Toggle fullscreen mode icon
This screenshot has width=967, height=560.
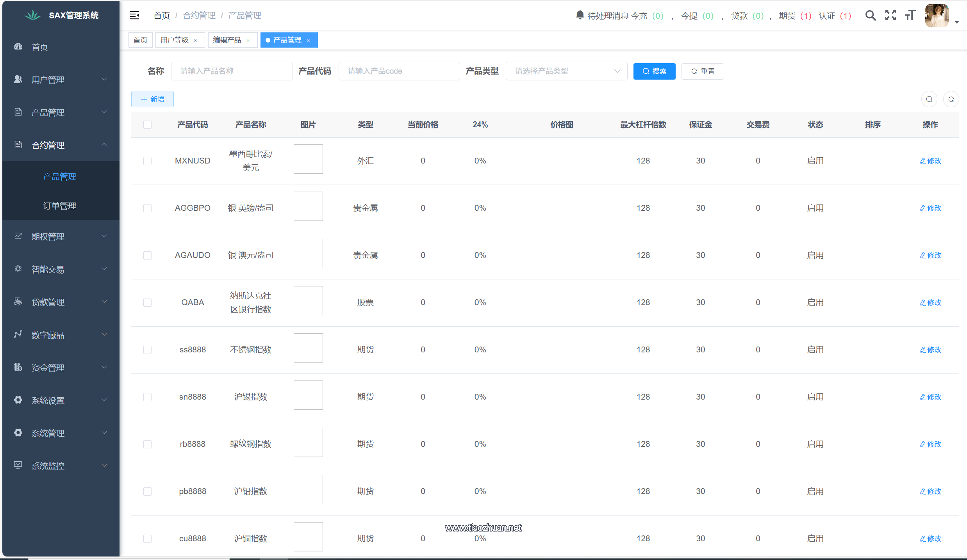click(x=890, y=16)
